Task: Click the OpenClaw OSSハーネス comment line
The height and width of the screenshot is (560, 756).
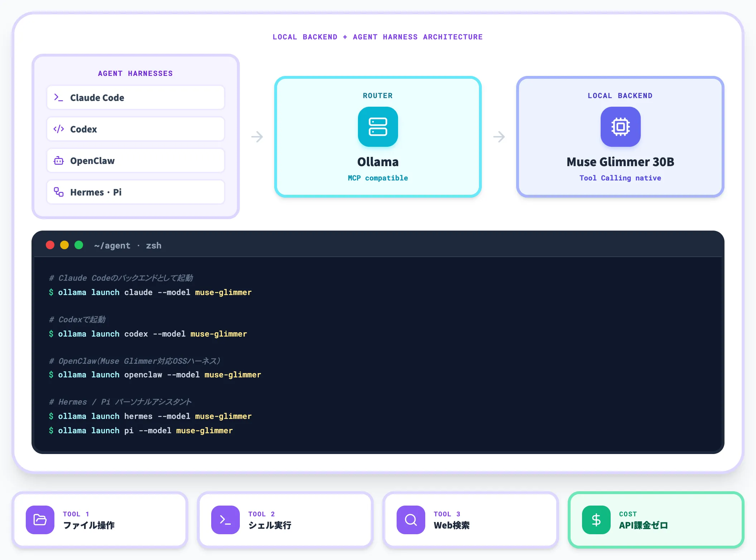Action: click(135, 361)
